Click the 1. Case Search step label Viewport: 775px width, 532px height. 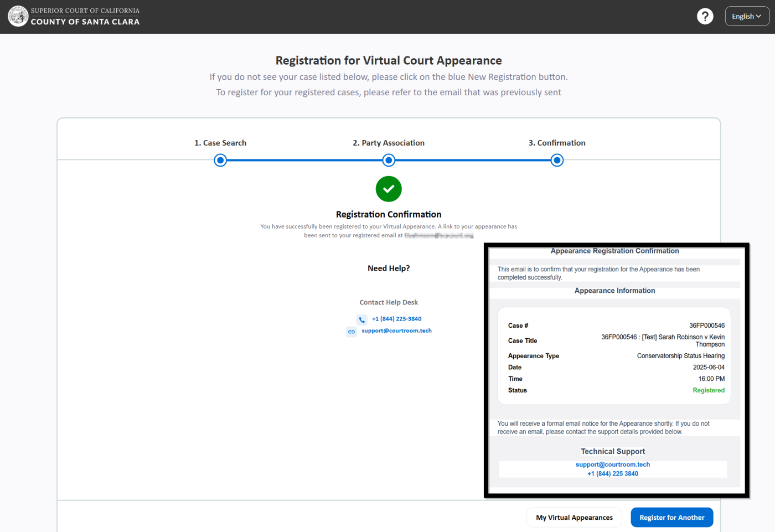tap(220, 143)
